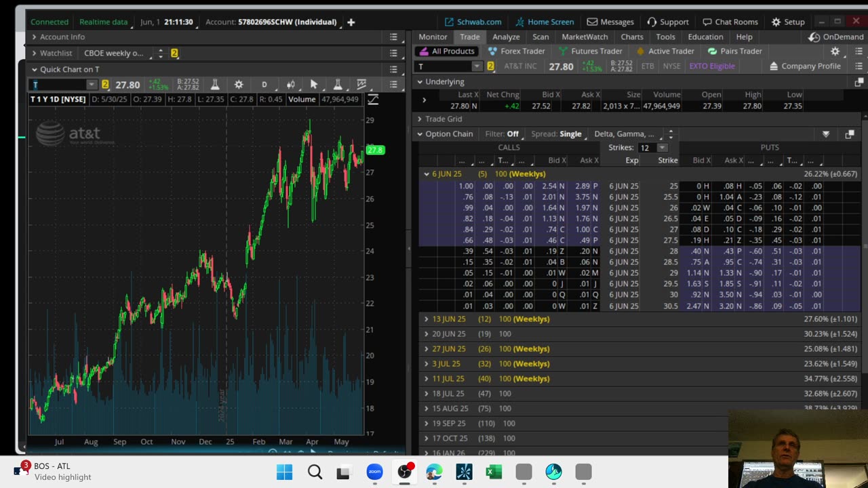Click the Studies flask icon beside price
Screen dimensions: 868x488
[215, 85]
